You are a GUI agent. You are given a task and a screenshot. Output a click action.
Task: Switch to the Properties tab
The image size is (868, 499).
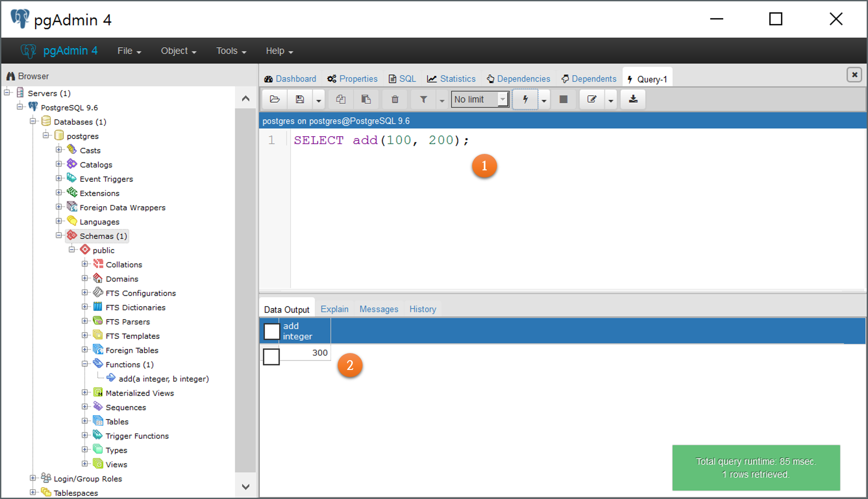(x=352, y=79)
